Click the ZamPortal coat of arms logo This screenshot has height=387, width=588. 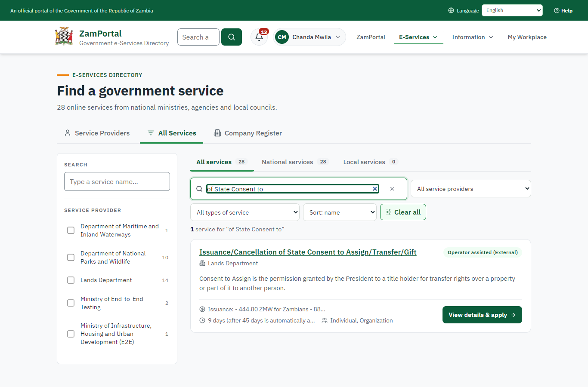pos(64,37)
